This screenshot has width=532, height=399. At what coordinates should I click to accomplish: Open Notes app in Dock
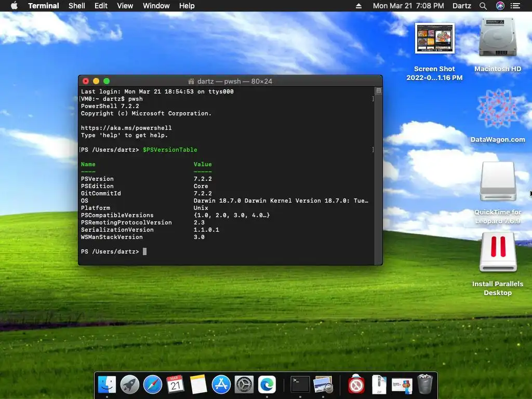[x=198, y=384]
